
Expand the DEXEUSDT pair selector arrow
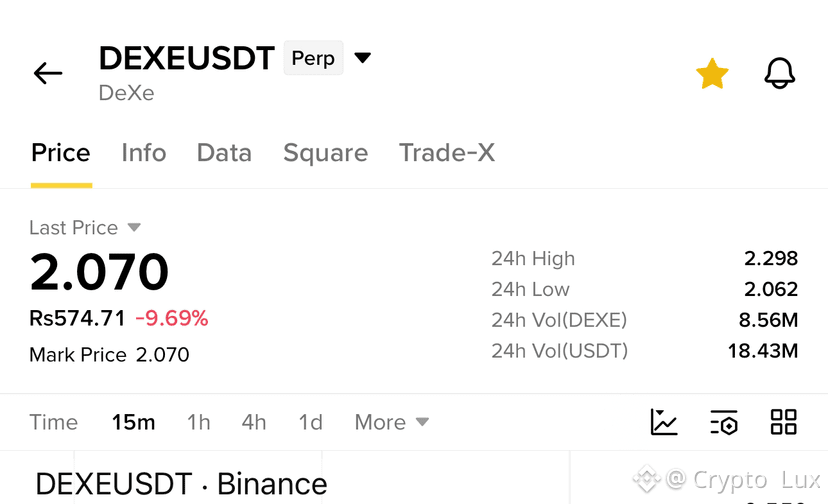(362, 57)
